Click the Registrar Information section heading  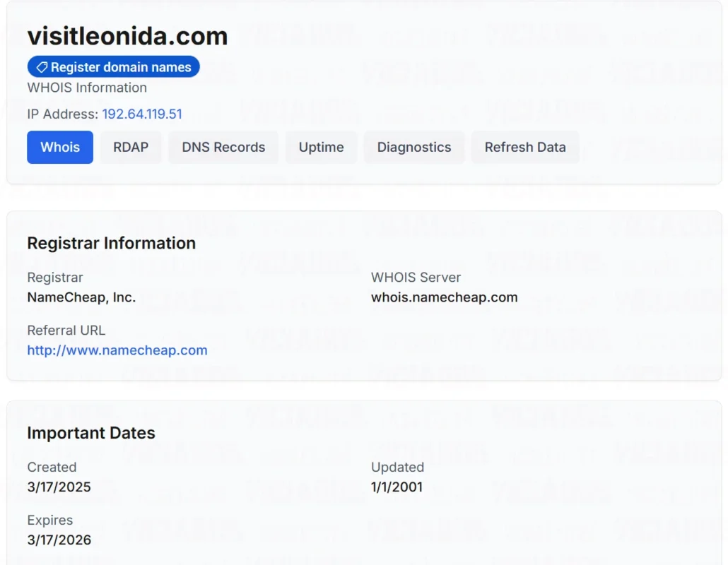[x=112, y=243]
